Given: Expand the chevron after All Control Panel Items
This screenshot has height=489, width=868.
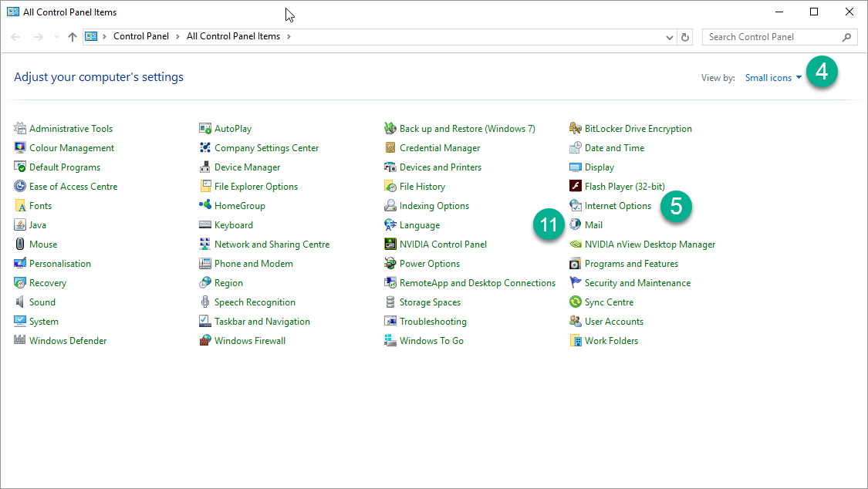Looking at the screenshot, I should click(289, 36).
